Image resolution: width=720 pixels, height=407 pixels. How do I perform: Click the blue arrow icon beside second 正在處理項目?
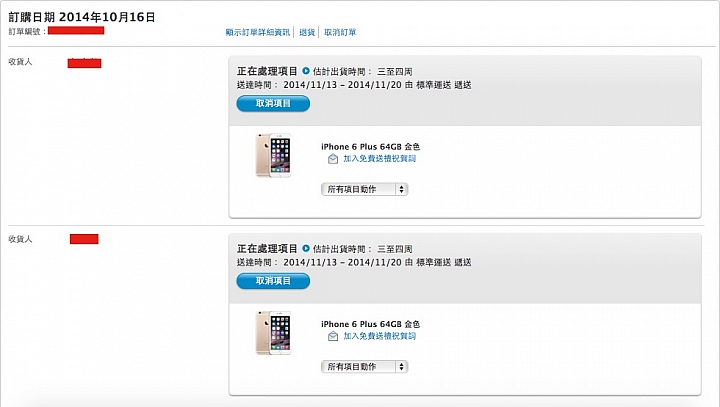(x=306, y=248)
